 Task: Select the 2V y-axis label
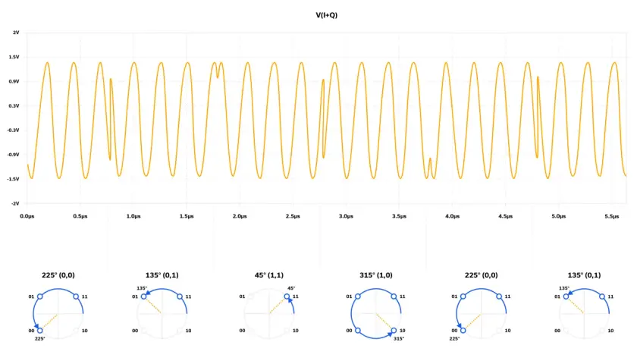point(16,33)
